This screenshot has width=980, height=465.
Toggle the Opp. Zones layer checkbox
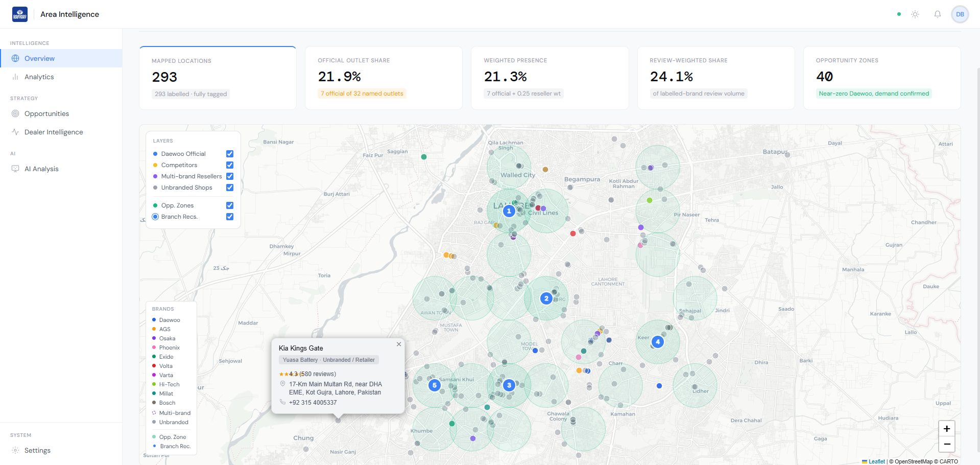(x=230, y=205)
